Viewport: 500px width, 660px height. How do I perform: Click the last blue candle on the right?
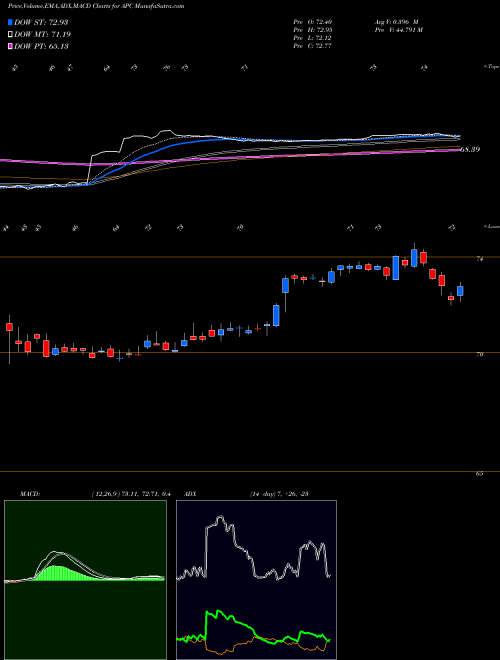coord(460,291)
